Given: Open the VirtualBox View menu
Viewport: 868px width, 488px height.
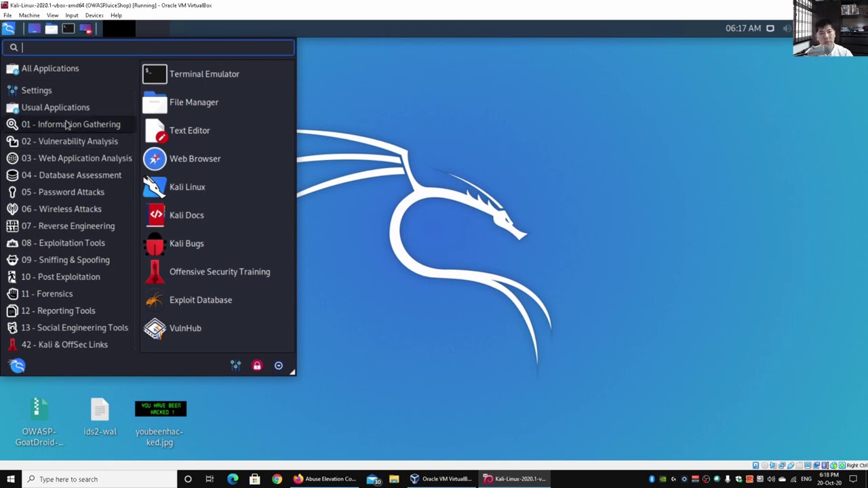Looking at the screenshot, I should (x=52, y=15).
